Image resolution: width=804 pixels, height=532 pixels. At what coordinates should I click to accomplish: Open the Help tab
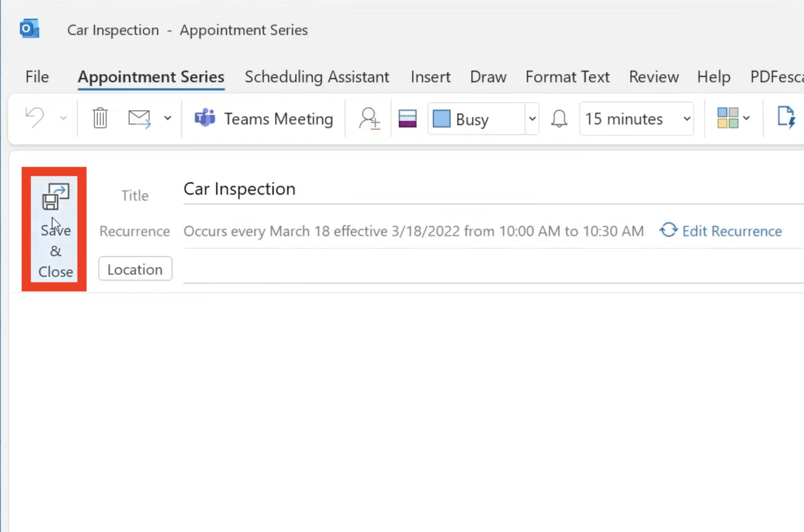pyautogui.click(x=714, y=77)
